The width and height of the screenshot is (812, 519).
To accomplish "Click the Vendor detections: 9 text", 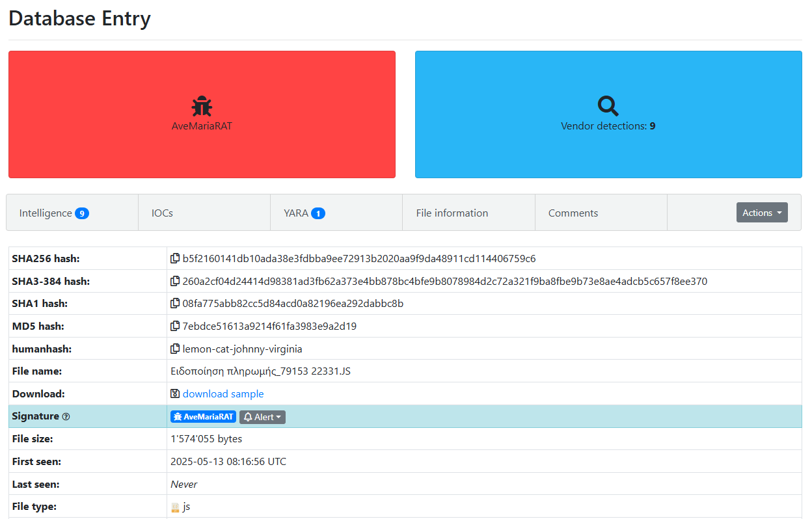I will (x=608, y=126).
